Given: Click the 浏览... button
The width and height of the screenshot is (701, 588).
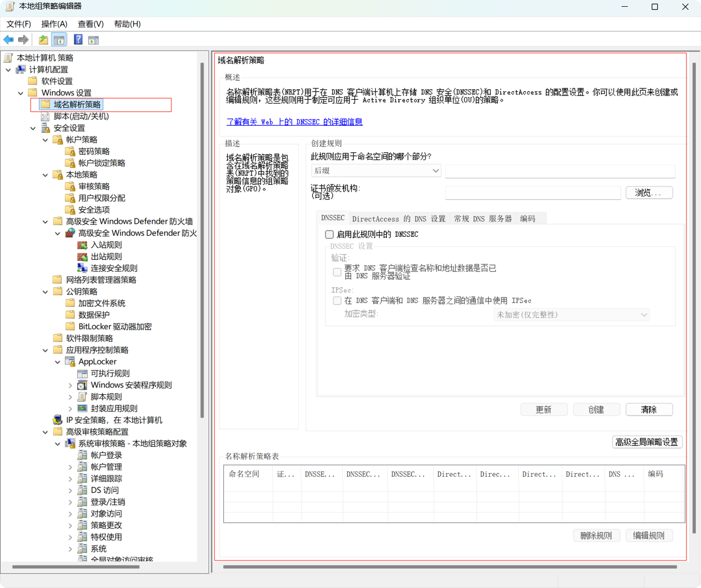Looking at the screenshot, I should [x=649, y=193].
